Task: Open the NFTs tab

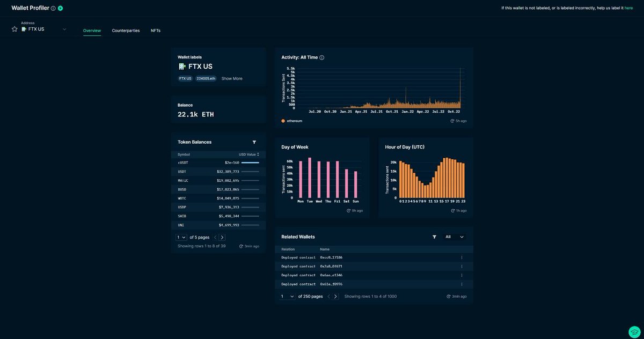Action: coord(156,31)
